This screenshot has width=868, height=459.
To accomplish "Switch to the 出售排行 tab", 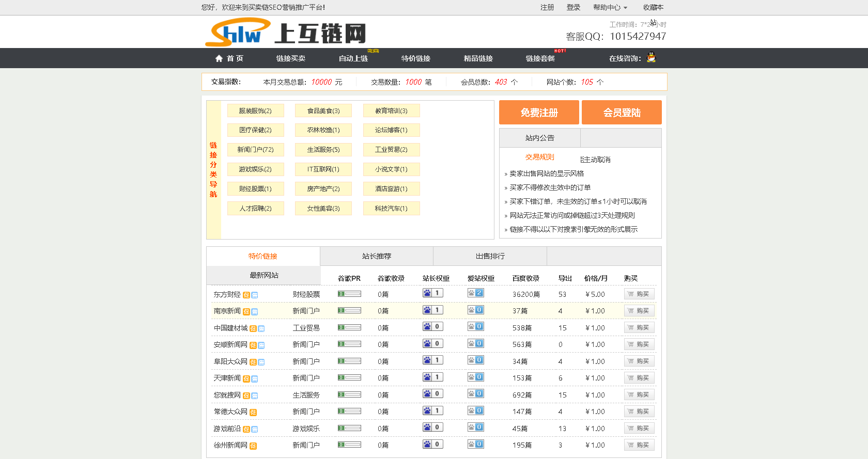I will tap(490, 256).
